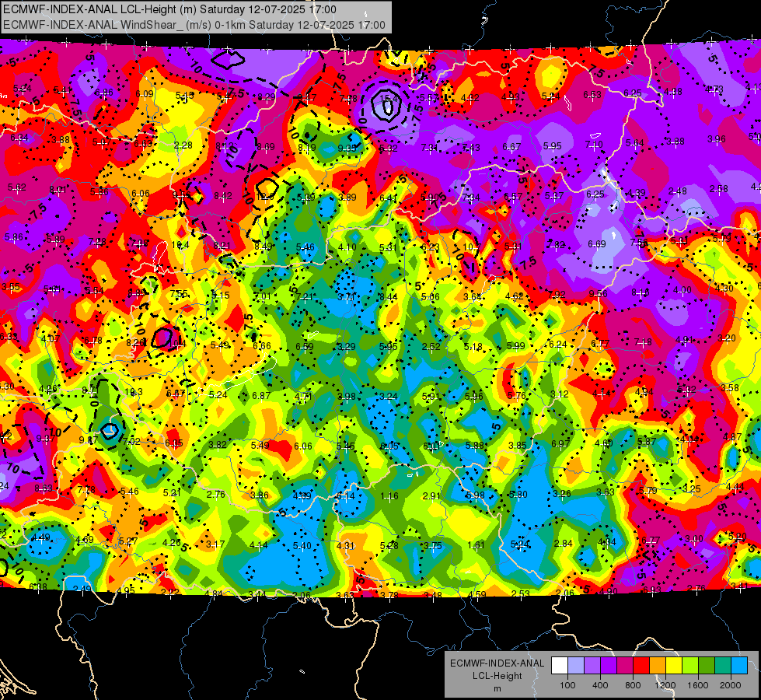Click the grid value '3.75'
Image resolution: width=761 pixels, height=700 pixels.
[x=432, y=545]
